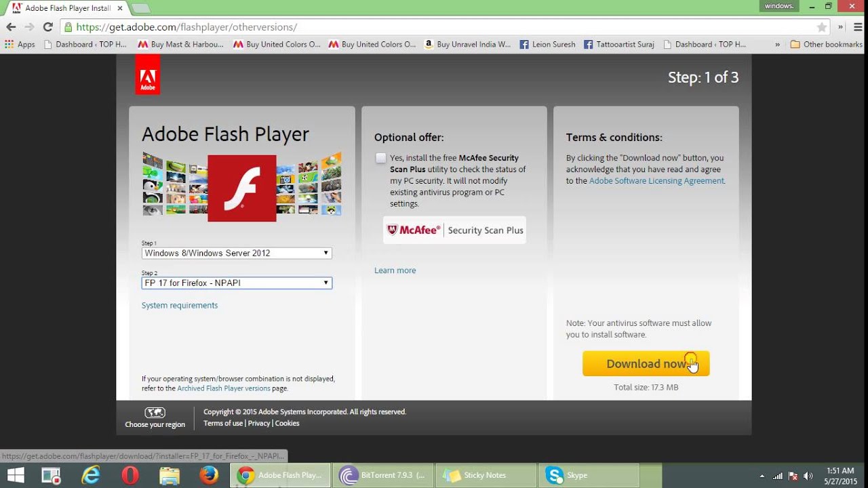This screenshot has height=488, width=868.
Task: Open the Step 2 Flash version dropdown
Action: click(x=237, y=283)
